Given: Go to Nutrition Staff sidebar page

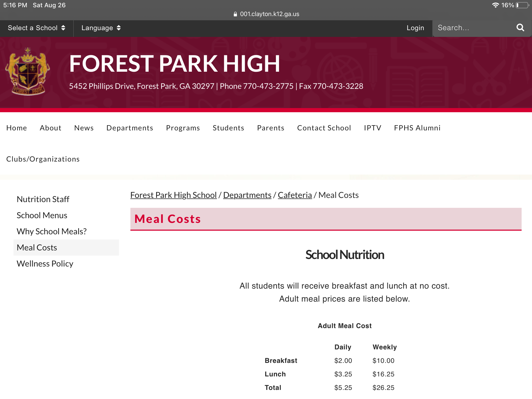Looking at the screenshot, I should [43, 199].
